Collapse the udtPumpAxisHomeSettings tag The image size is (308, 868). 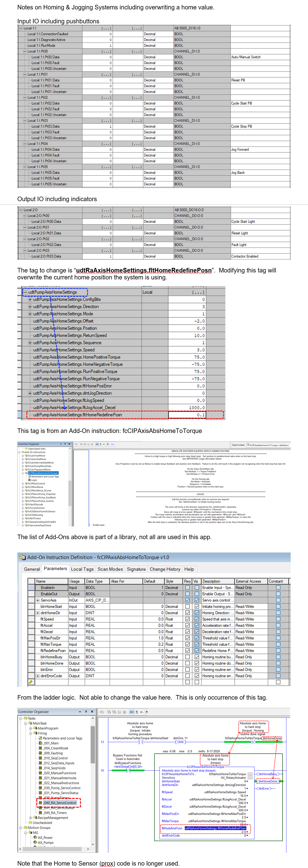[25, 292]
